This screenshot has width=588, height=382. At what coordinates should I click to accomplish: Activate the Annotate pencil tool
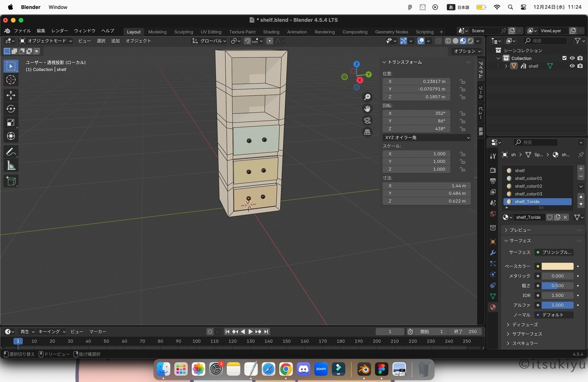[11, 152]
